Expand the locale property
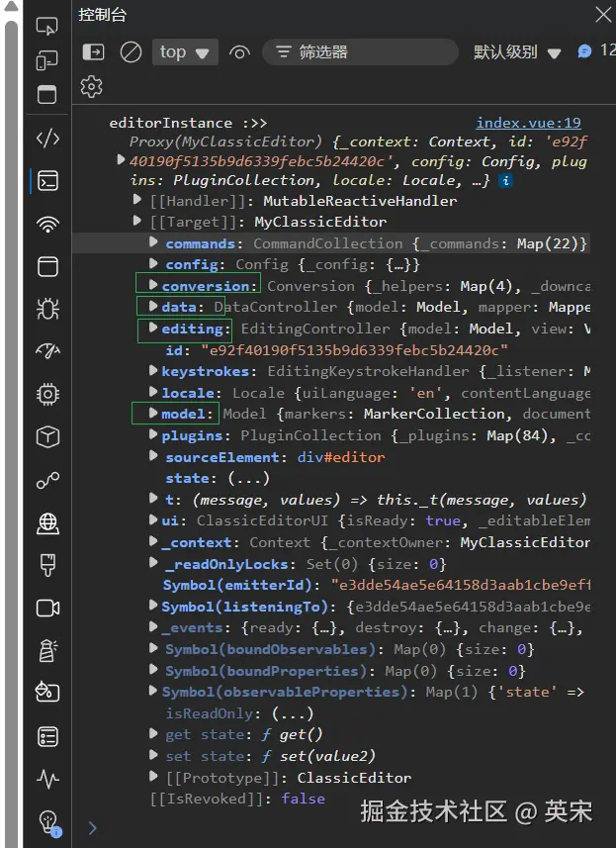 coord(153,392)
